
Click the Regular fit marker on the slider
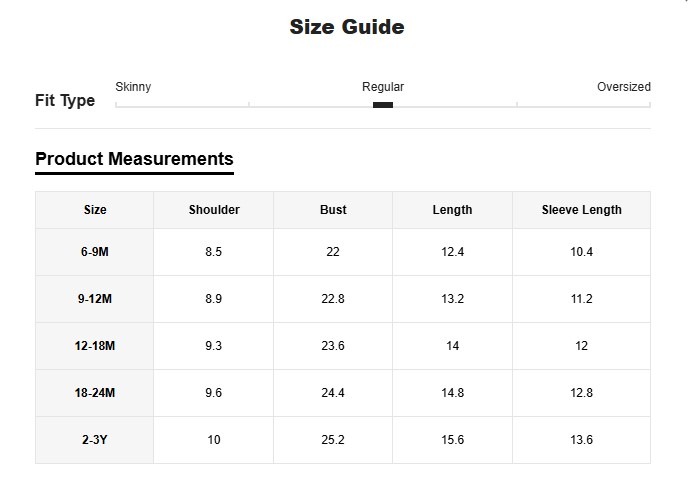[382, 104]
